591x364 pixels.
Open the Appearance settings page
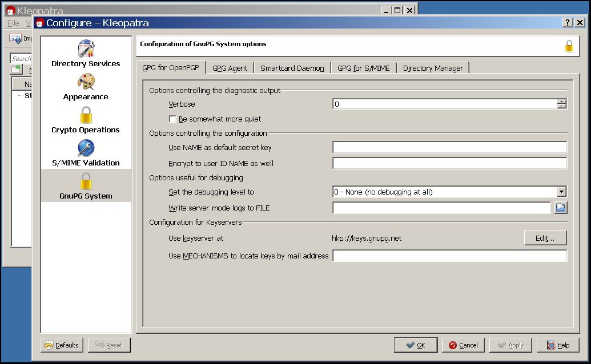point(86,87)
